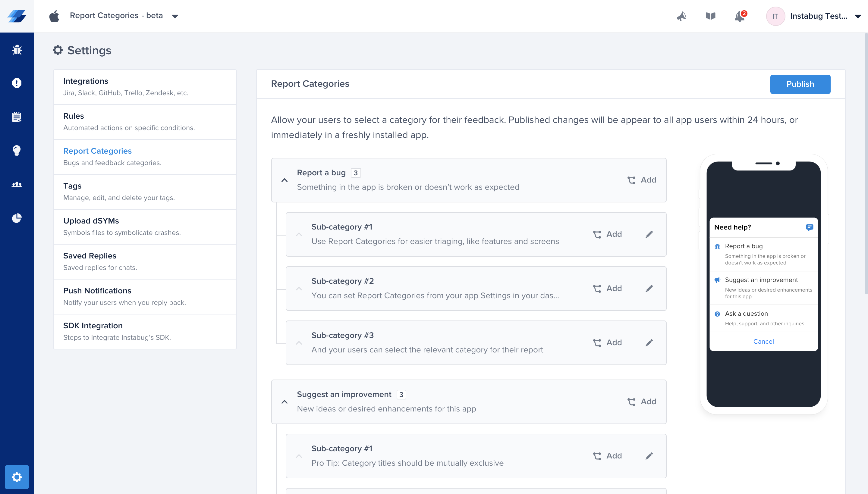Image resolution: width=868 pixels, height=494 pixels.
Task: Open analytics from the sidebar pie chart icon
Action: point(17,218)
